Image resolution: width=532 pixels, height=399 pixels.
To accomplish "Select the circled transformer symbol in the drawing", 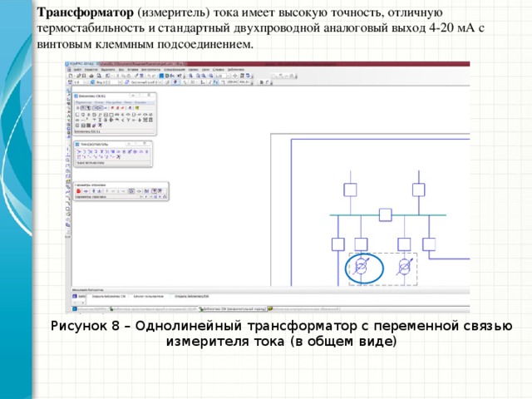I will click(361, 268).
